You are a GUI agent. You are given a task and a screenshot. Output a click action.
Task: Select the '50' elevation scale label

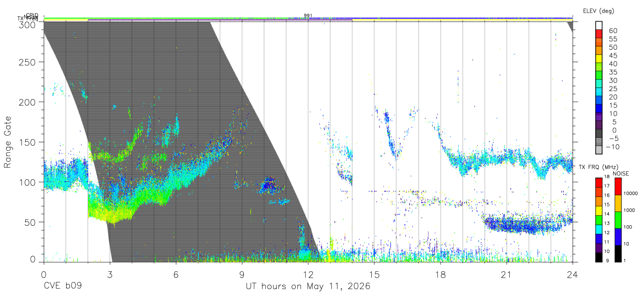[613, 47]
